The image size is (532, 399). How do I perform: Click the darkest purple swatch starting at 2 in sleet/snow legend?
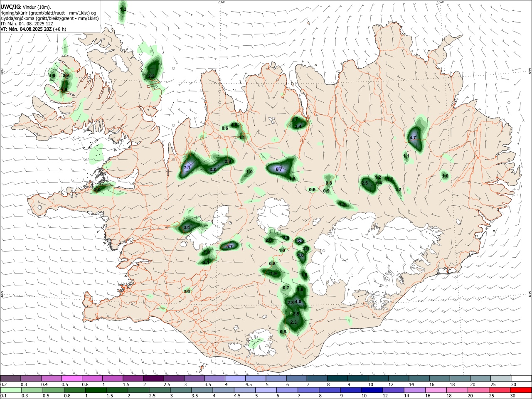point(153,379)
